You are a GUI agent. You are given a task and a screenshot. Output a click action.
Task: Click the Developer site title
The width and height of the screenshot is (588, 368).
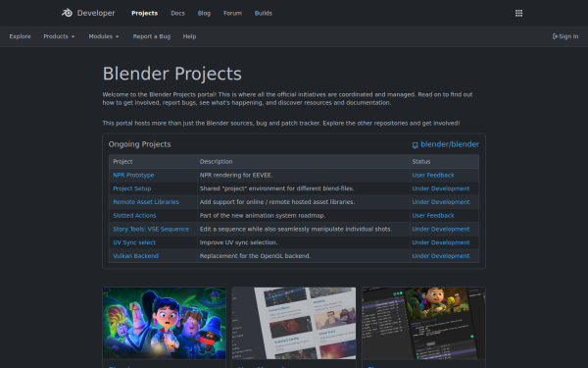point(96,13)
